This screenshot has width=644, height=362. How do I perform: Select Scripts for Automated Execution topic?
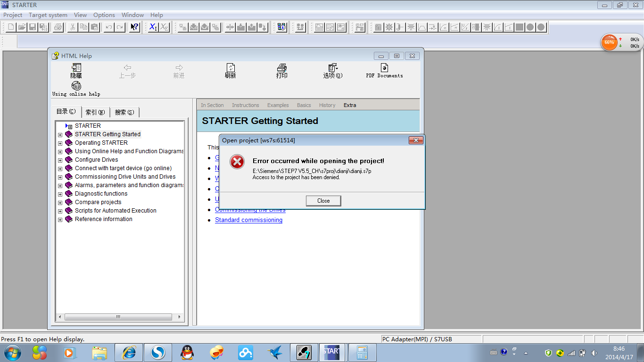116,211
